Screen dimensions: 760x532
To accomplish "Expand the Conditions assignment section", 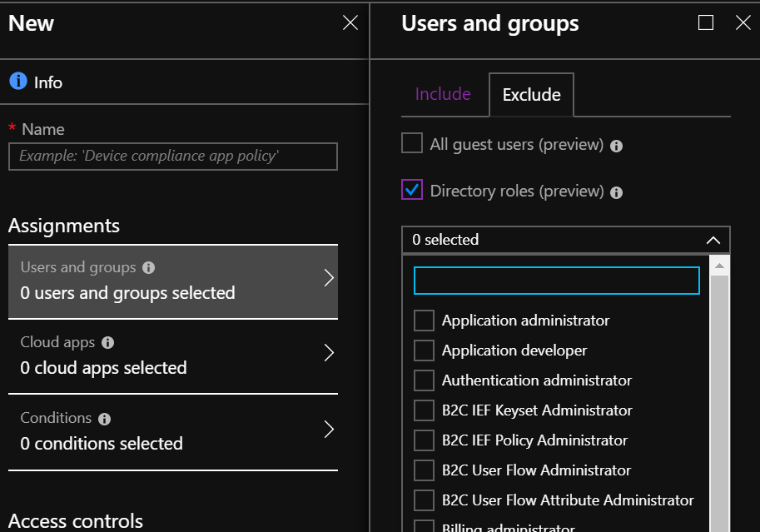I will point(329,430).
